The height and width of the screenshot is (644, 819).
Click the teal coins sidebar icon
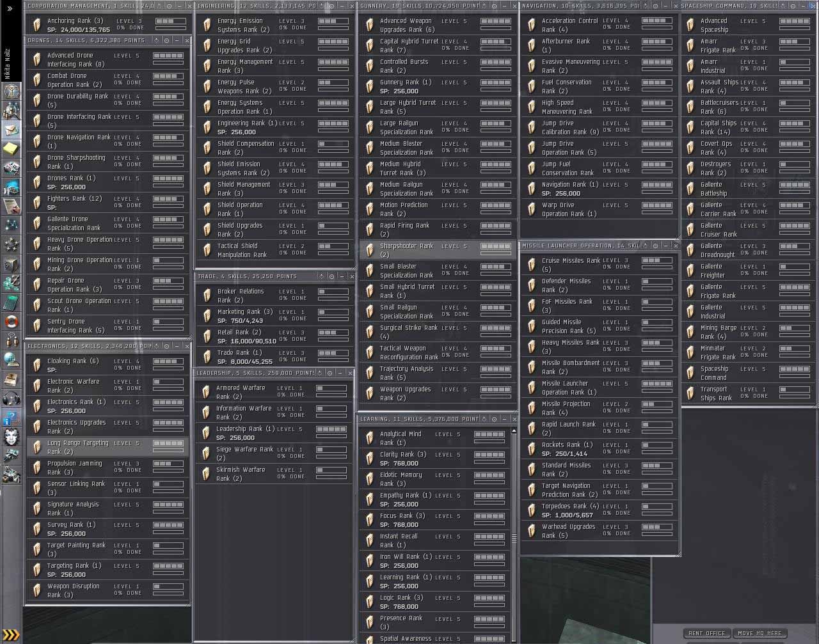[11, 283]
